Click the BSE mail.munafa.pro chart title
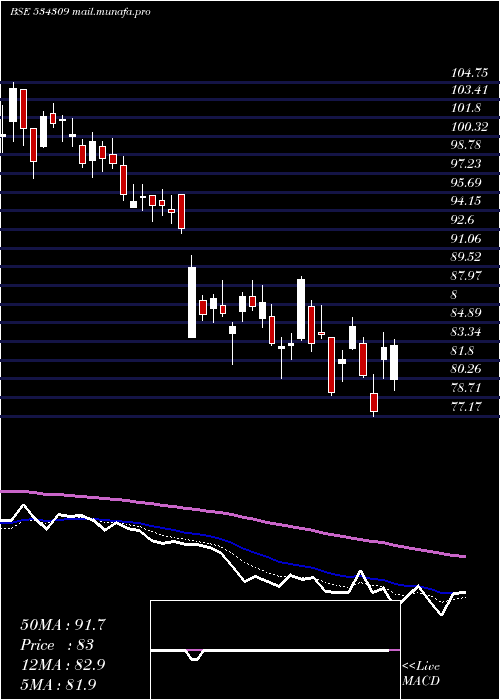This screenshot has height=700, width=500. pyautogui.click(x=80, y=12)
